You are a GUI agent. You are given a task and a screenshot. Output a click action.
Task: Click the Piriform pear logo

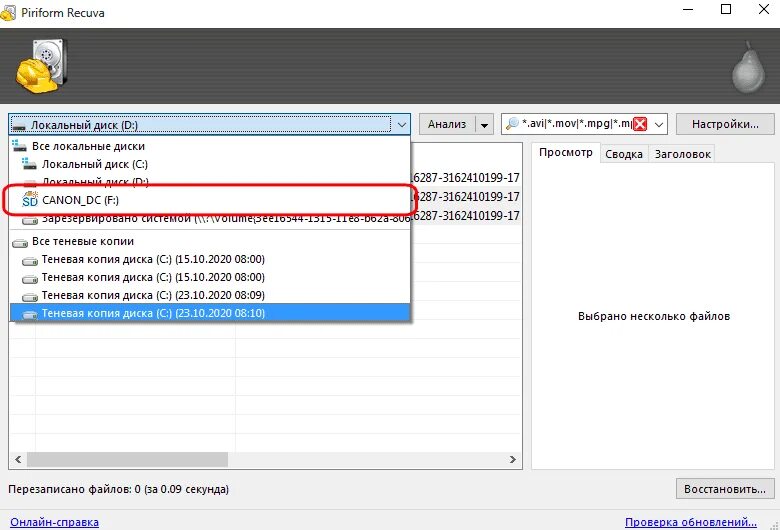click(x=748, y=68)
